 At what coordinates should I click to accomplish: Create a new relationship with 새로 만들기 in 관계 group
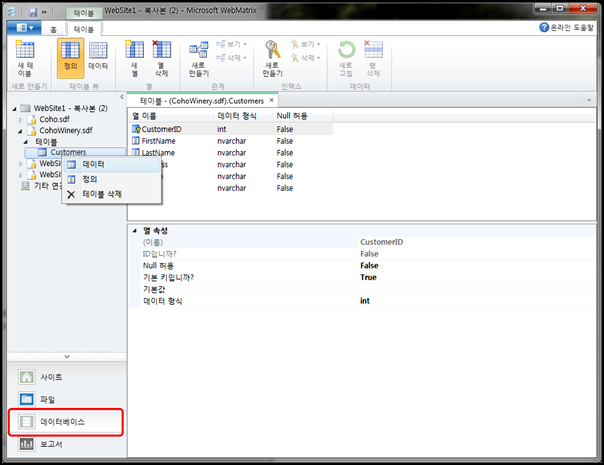(x=199, y=58)
